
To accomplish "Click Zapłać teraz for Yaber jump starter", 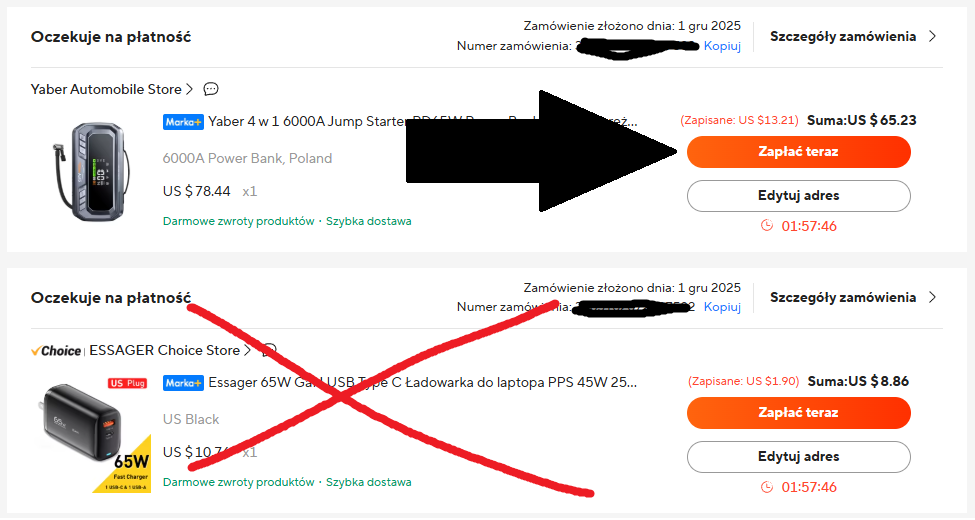I will click(x=798, y=152).
